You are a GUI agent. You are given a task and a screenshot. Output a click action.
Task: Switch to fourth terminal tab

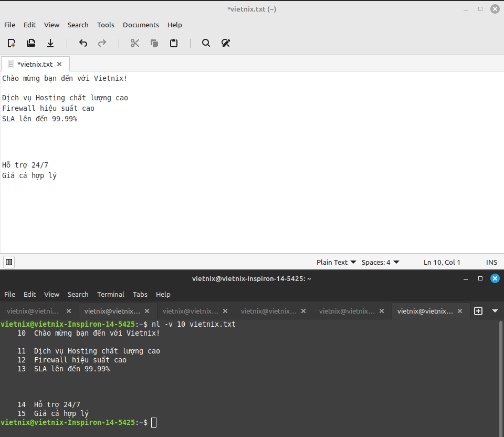tap(269, 311)
